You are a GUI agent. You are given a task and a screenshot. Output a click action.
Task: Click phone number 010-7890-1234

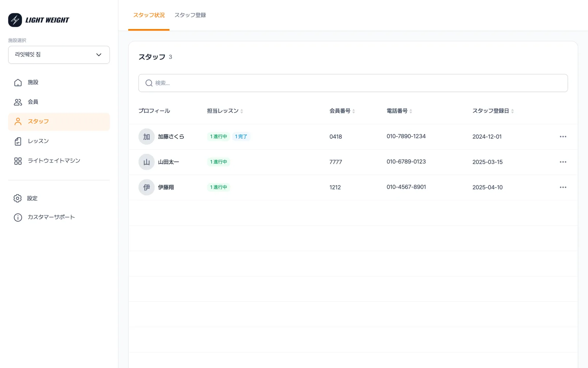[406, 136]
